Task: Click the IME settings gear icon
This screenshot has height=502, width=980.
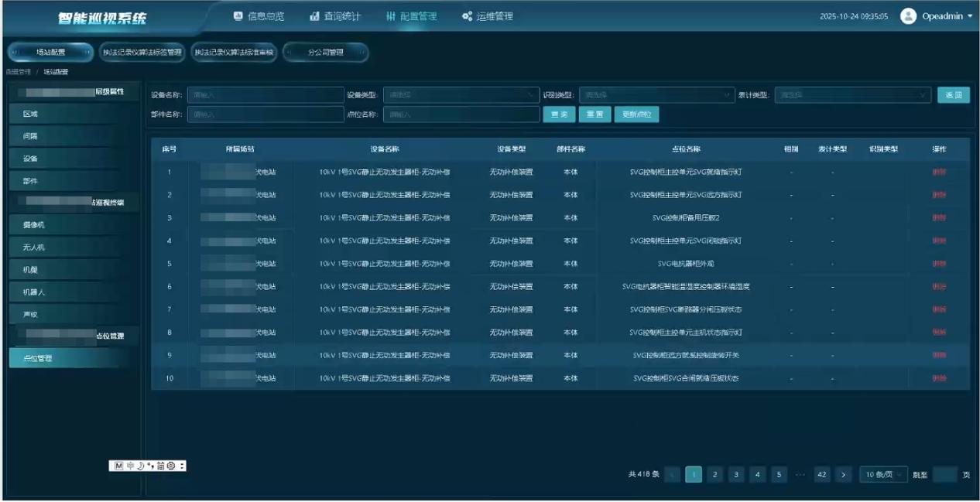Action: click(171, 466)
